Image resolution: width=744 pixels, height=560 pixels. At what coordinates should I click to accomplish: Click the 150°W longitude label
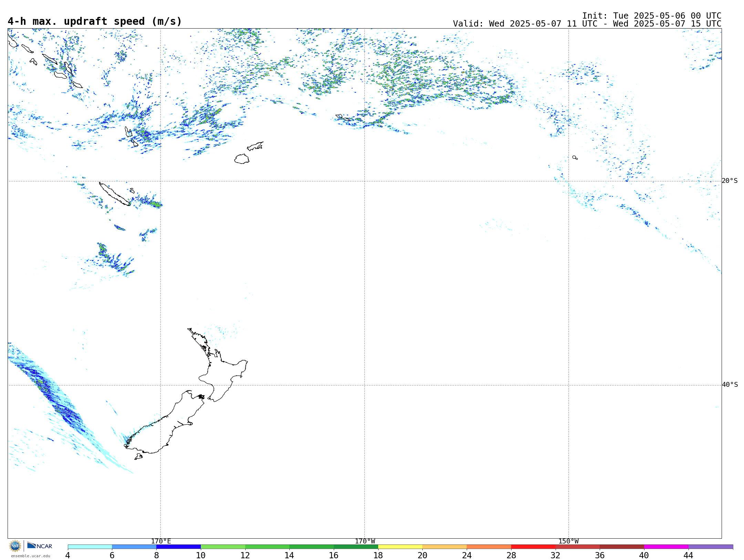point(569,541)
